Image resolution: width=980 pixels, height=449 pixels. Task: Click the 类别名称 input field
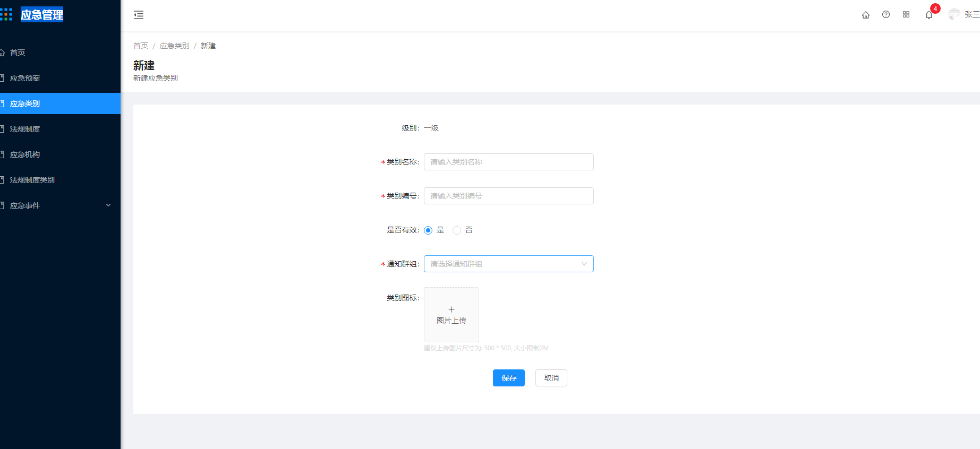click(x=508, y=162)
